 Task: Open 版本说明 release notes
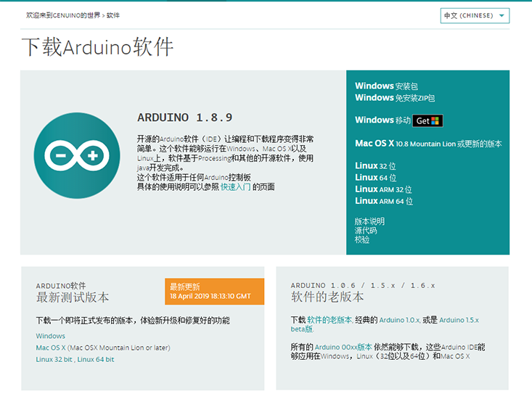[x=369, y=221]
